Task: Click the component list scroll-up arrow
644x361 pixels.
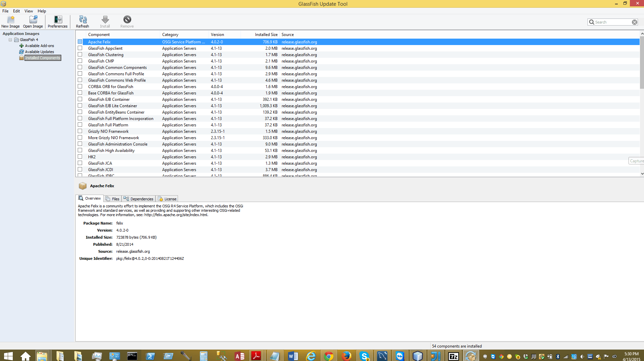Action: [x=642, y=34]
